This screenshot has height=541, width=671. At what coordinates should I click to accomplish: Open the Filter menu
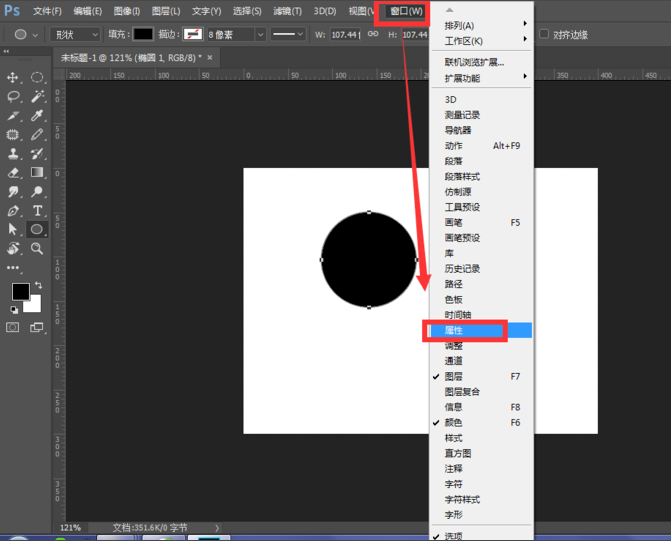tap(287, 11)
